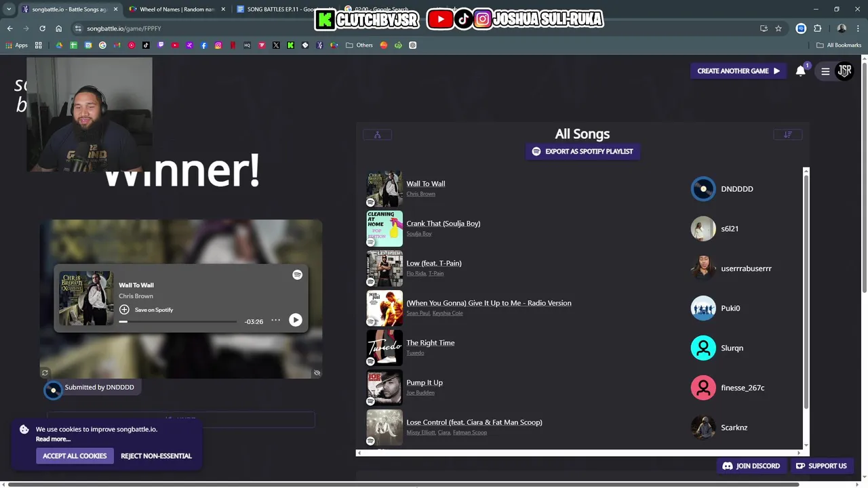Open the Twitch bookmark icon

[161, 45]
